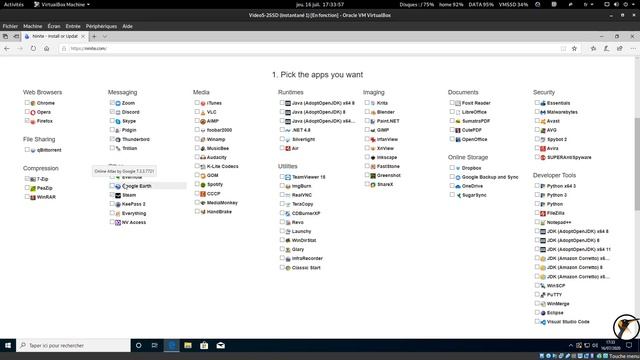Screen dimensions: 640x360
Task: Click the Chrome browser icon
Action: click(x=33, y=103)
